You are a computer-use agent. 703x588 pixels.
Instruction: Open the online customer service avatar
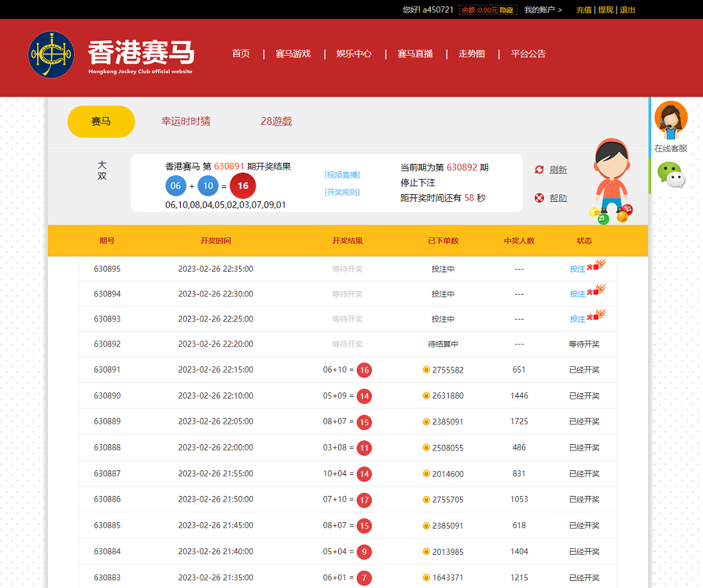(670, 119)
